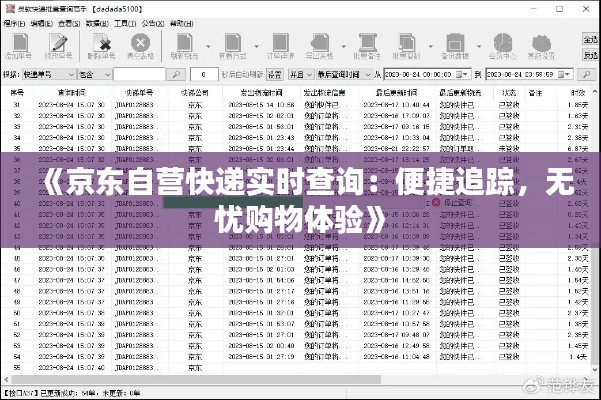Screen dimensions: 601x400
Task: Sort by the 状态 column header
Action: coord(509,93)
